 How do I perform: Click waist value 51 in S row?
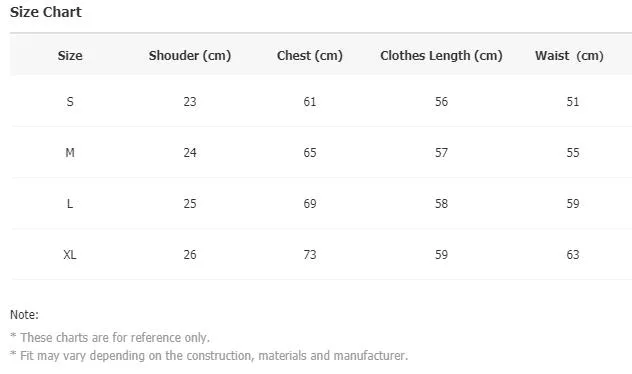tap(573, 102)
